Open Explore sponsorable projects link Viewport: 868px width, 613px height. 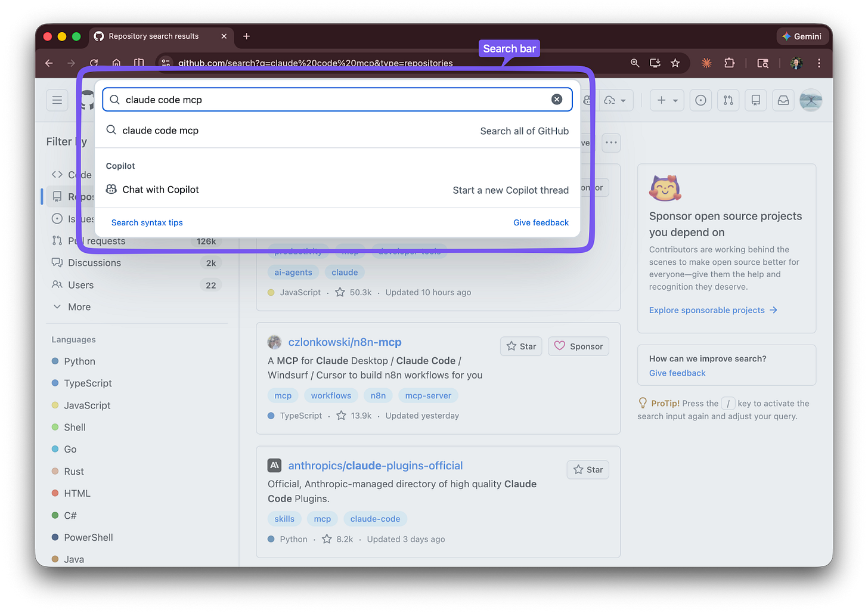tap(713, 310)
